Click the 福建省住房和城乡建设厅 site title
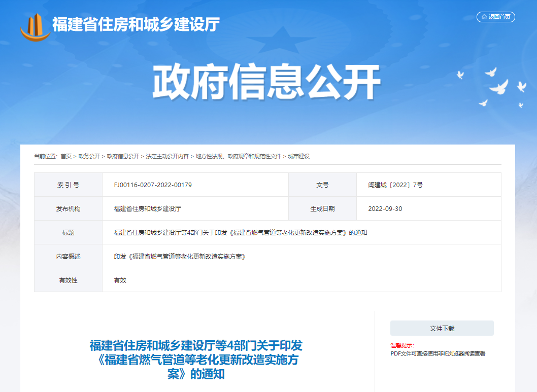537x392 pixels. pyautogui.click(x=136, y=24)
